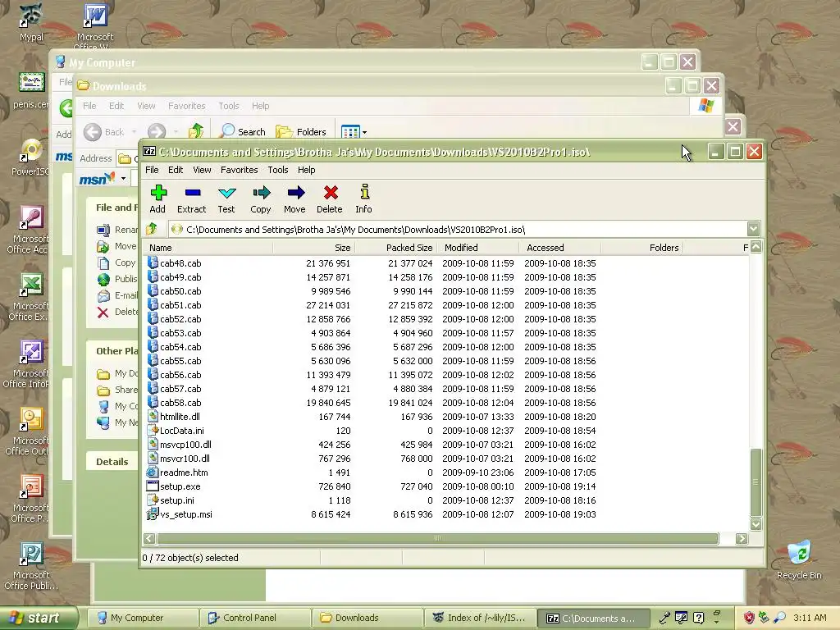The image size is (840, 630).
Task: Click the tray clock showing 3:11 AM
Action: (810, 618)
